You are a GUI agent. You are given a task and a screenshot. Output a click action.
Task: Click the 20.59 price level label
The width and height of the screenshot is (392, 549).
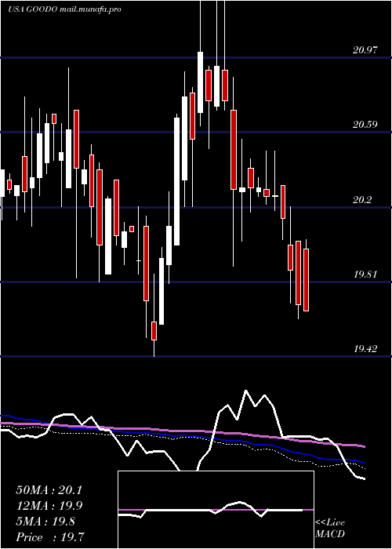pos(365,125)
